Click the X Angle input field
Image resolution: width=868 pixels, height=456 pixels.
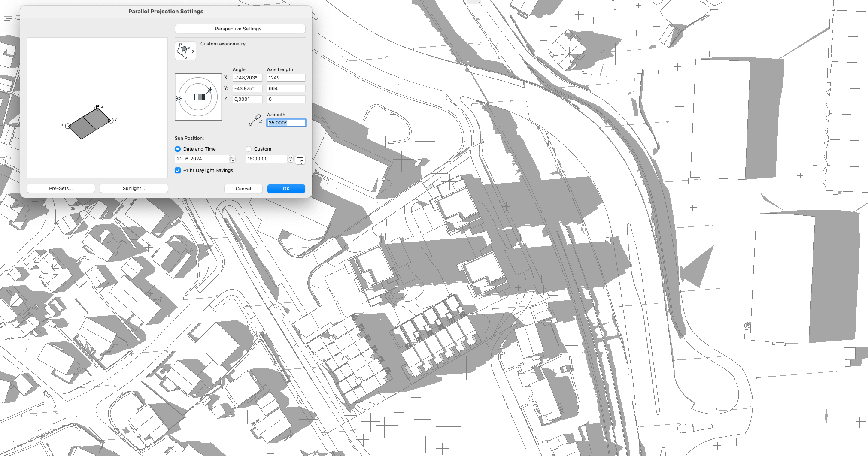tap(247, 78)
